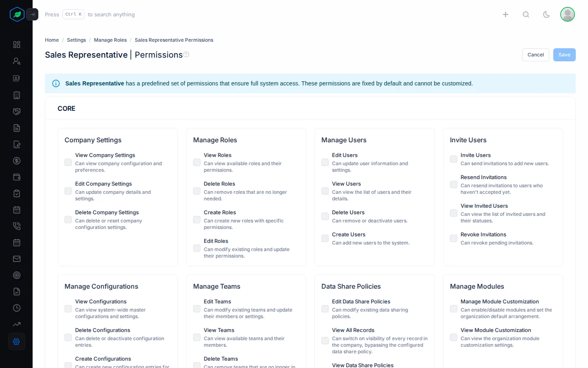Click the Save button
Viewport: 588px width, 368px height.
pyautogui.click(x=564, y=55)
